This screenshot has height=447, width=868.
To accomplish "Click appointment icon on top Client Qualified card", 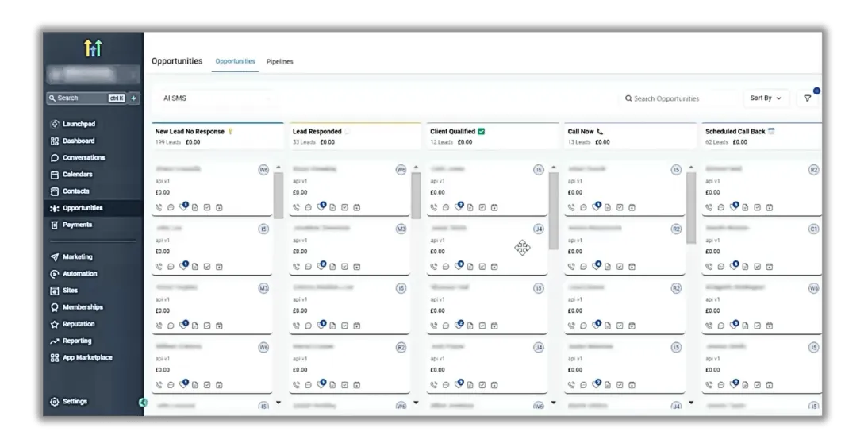I will pyautogui.click(x=494, y=207).
